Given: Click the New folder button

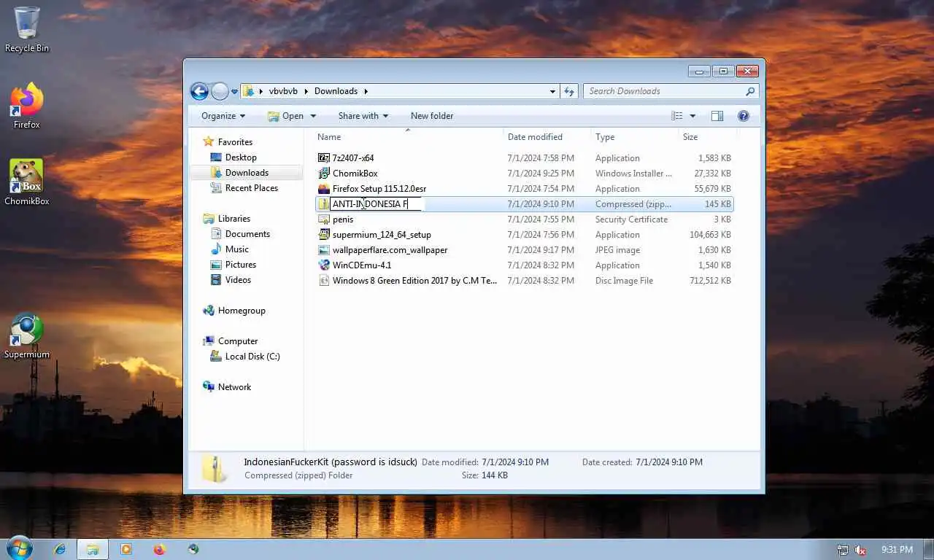Looking at the screenshot, I should pyautogui.click(x=432, y=116).
